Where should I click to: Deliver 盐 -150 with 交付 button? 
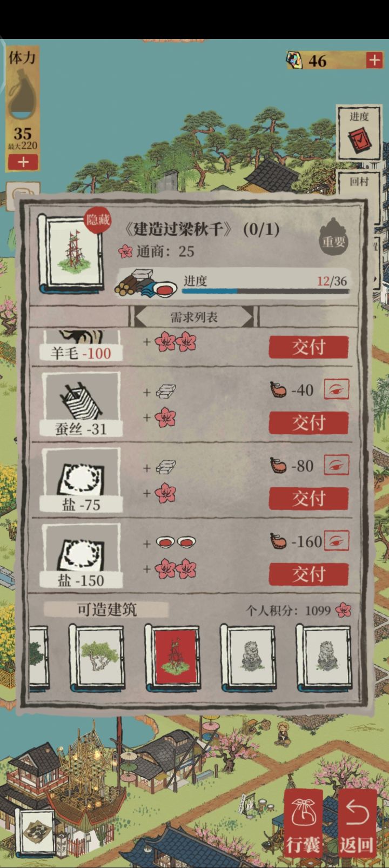point(308,574)
